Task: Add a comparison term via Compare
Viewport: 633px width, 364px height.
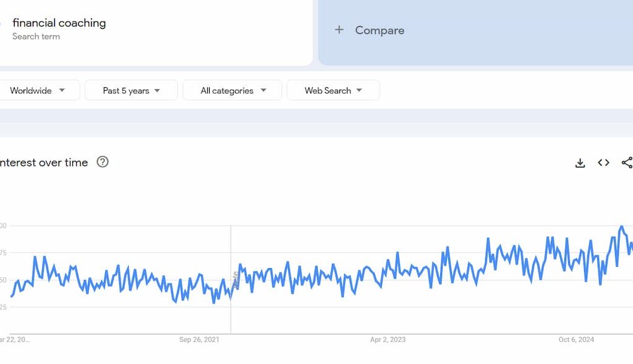Action: coord(379,30)
